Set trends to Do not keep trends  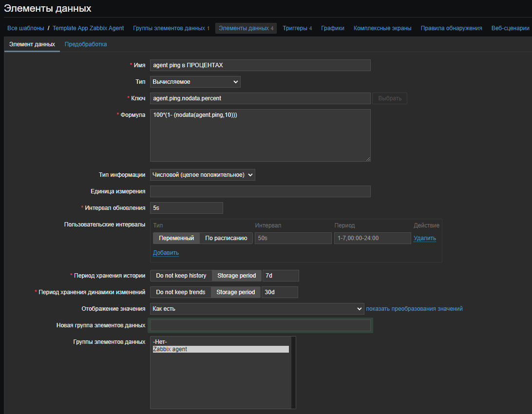(181, 292)
